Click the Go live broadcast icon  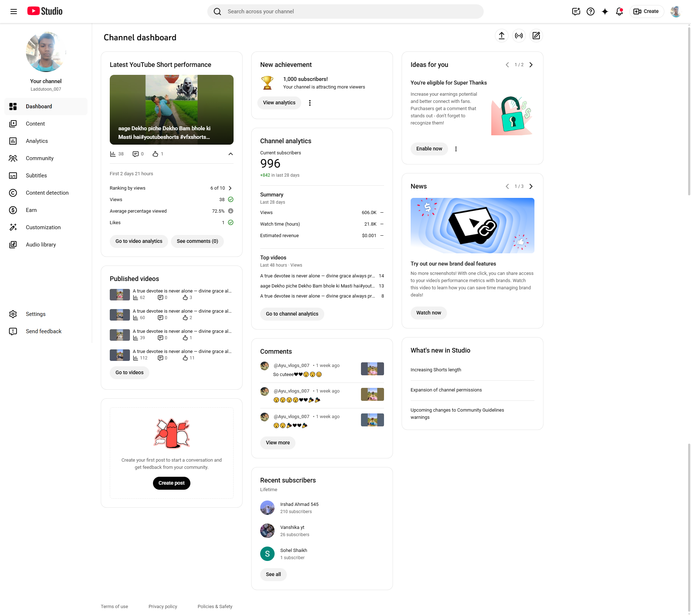pyautogui.click(x=519, y=36)
